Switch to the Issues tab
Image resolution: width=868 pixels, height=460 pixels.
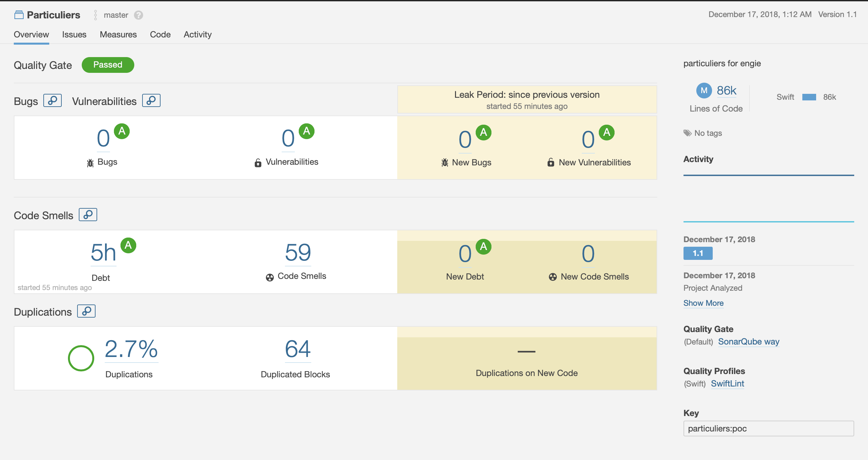tap(74, 34)
